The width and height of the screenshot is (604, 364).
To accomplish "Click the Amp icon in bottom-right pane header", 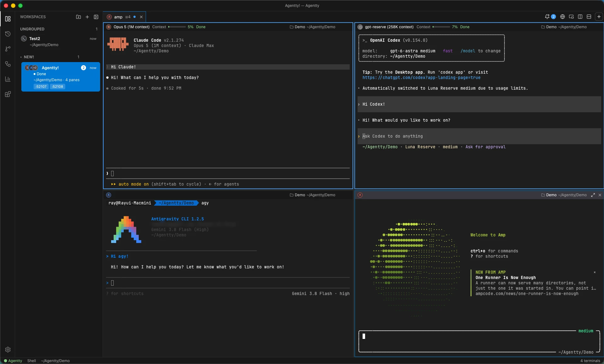I will [x=360, y=195].
